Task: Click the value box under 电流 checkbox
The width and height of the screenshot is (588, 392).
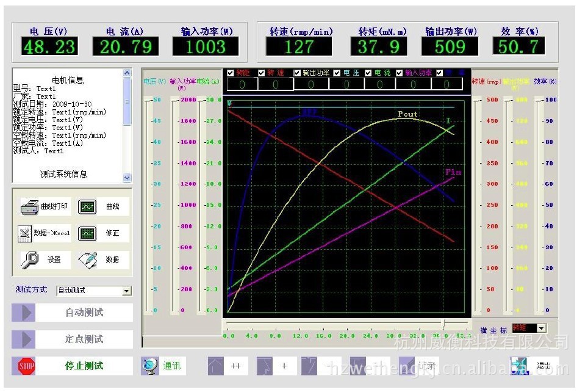Action: (x=379, y=84)
